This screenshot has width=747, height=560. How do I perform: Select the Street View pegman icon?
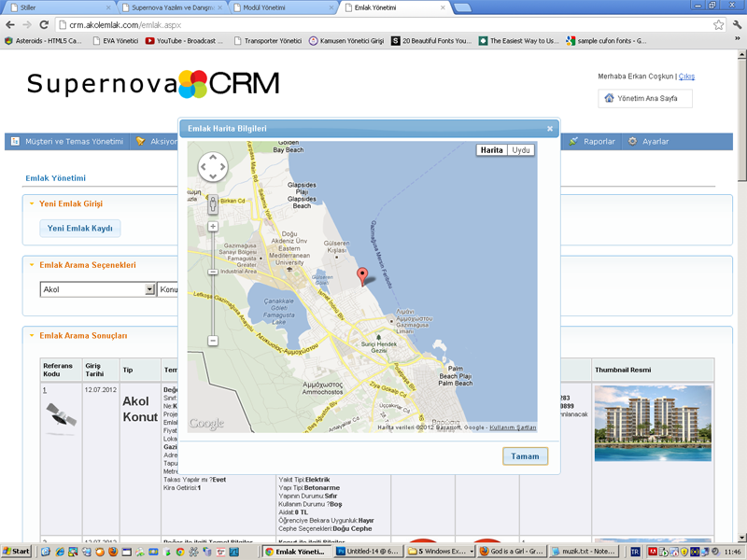213,203
